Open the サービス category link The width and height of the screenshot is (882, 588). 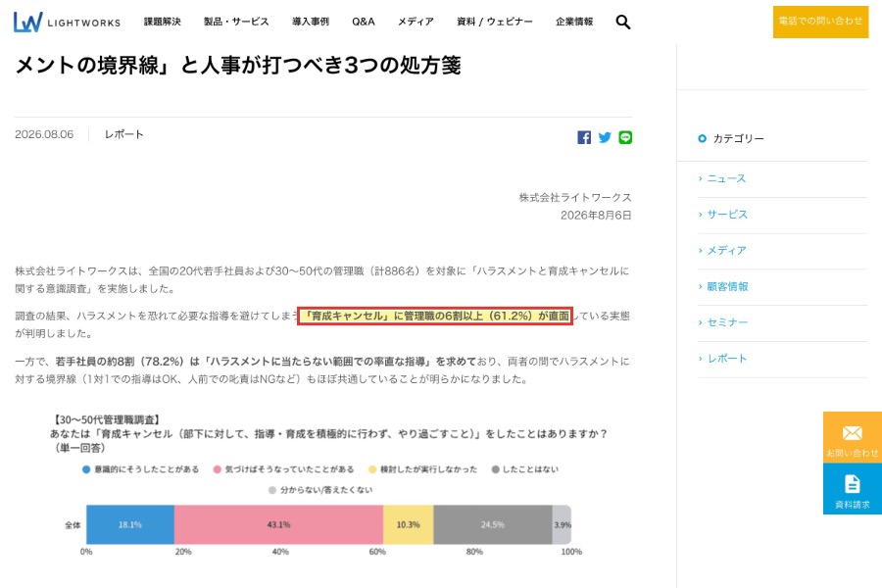pyautogui.click(x=727, y=215)
